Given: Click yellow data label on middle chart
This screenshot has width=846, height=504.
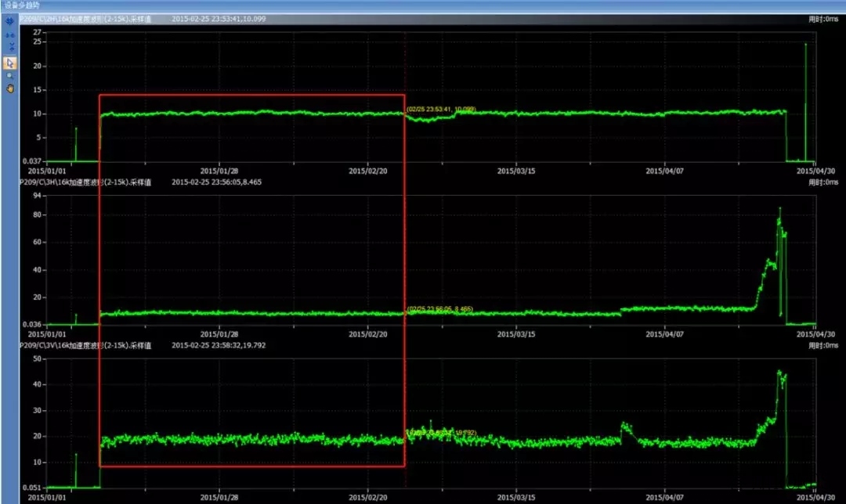Looking at the screenshot, I should 439,310.
